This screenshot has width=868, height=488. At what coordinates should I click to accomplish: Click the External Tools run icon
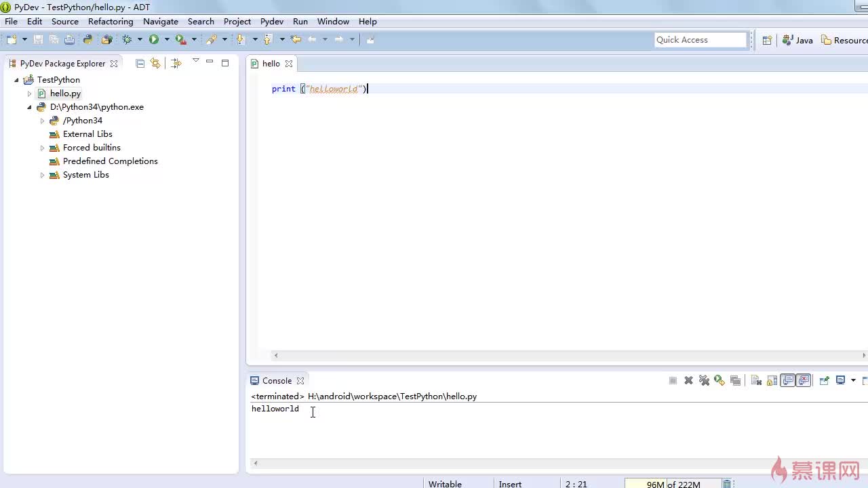(x=180, y=39)
